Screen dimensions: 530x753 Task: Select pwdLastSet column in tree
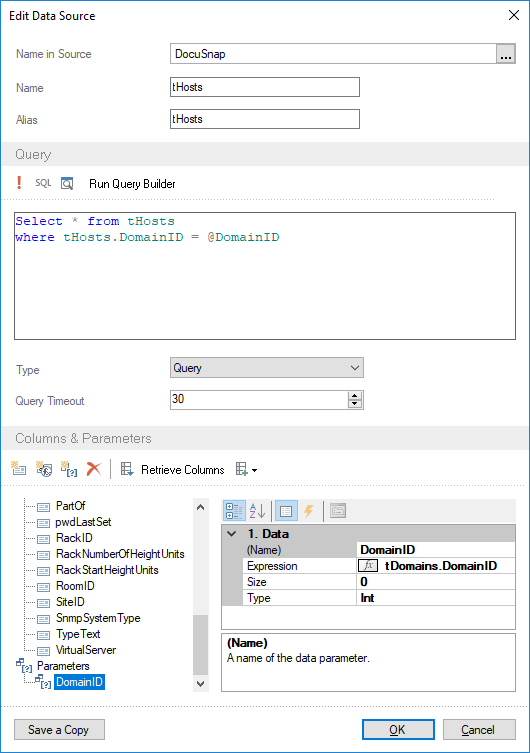point(84,522)
